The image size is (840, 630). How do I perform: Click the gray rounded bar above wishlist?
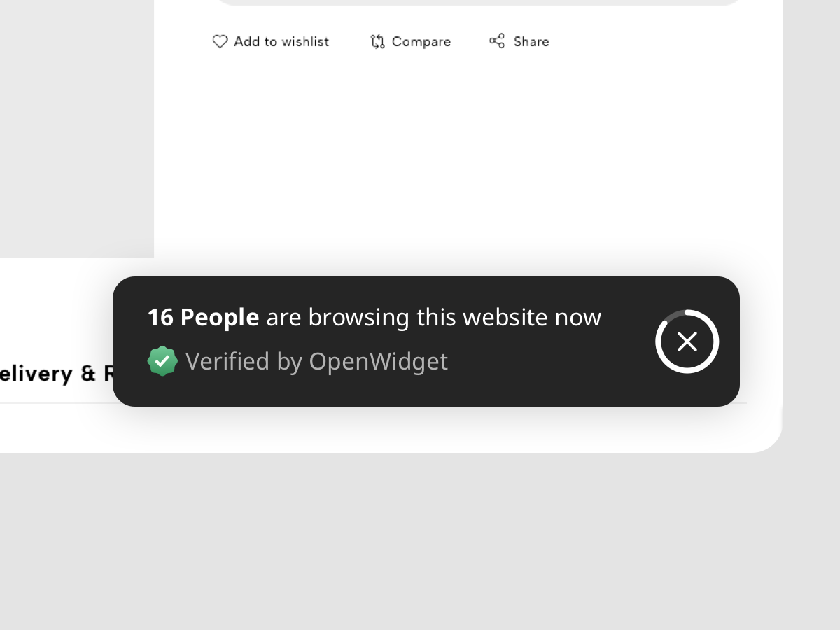[x=477, y=2]
